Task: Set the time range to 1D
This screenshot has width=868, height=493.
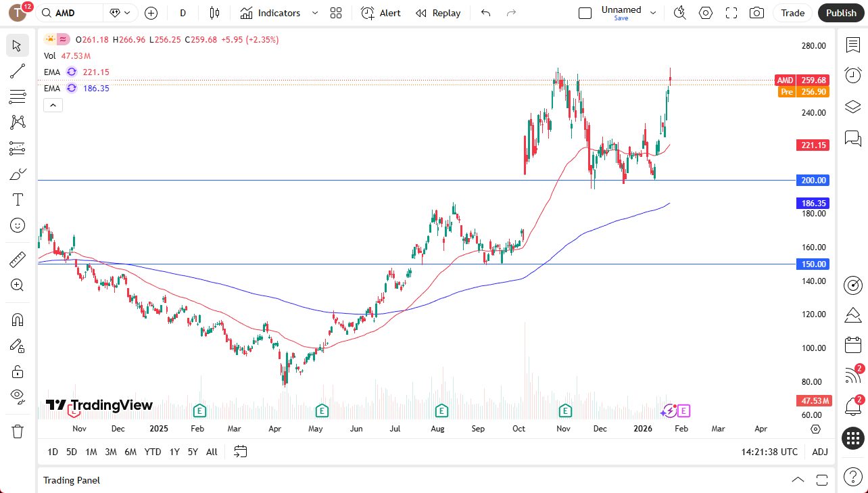Action: [53, 452]
